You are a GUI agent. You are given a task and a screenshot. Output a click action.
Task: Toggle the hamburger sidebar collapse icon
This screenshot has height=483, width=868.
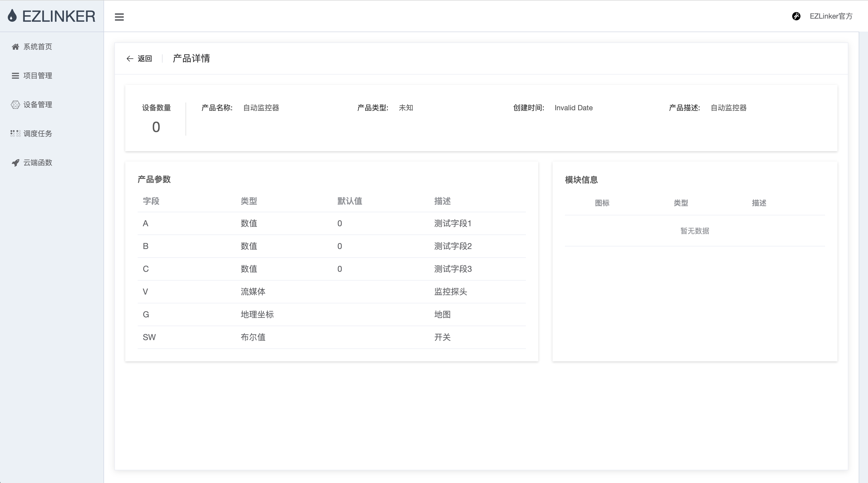click(x=119, y=17)
